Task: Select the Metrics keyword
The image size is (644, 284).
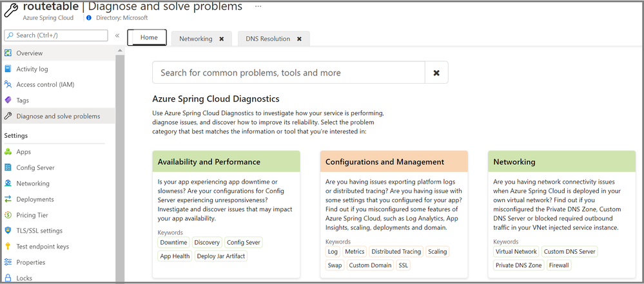Action: tap(355, 252)
